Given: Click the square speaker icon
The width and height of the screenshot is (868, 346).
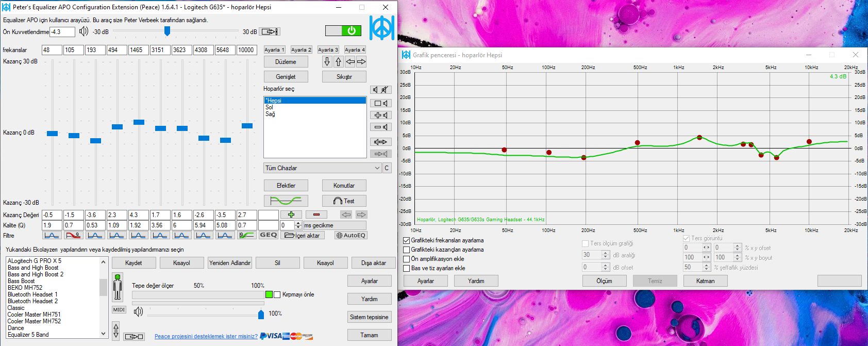Looking at the screenshot, I should pyautogui.click(x=380, y=103).
